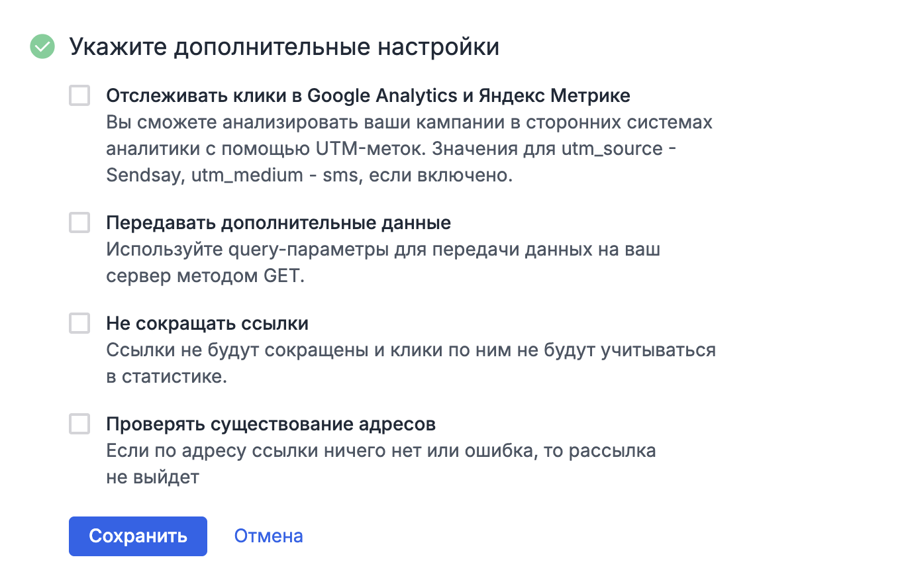Click the text 'сервер методом GET.'
The width and height of the screenshot is (902, 588).
click(205, 277)
